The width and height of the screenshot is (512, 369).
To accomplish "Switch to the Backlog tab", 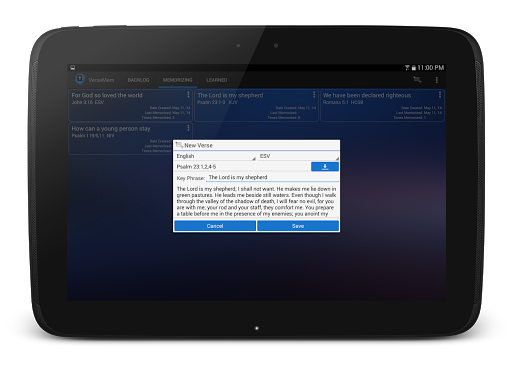I will coord(138,80).
